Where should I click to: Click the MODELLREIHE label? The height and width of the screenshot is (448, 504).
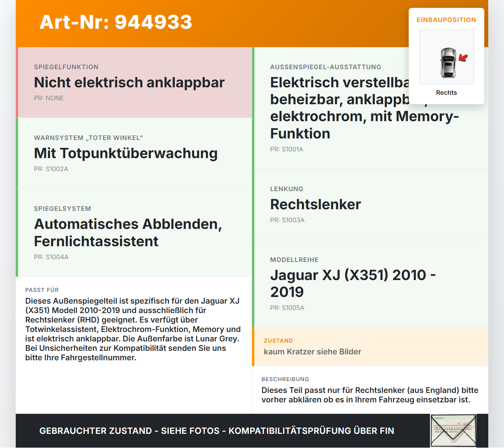[295, 260]
